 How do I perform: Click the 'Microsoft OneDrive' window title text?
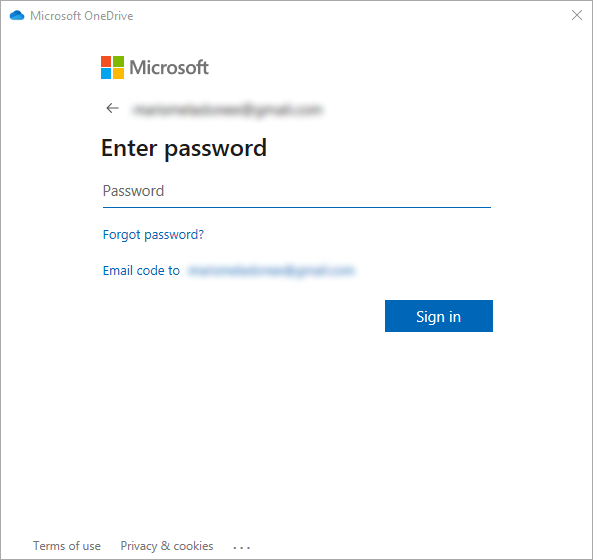82,16
